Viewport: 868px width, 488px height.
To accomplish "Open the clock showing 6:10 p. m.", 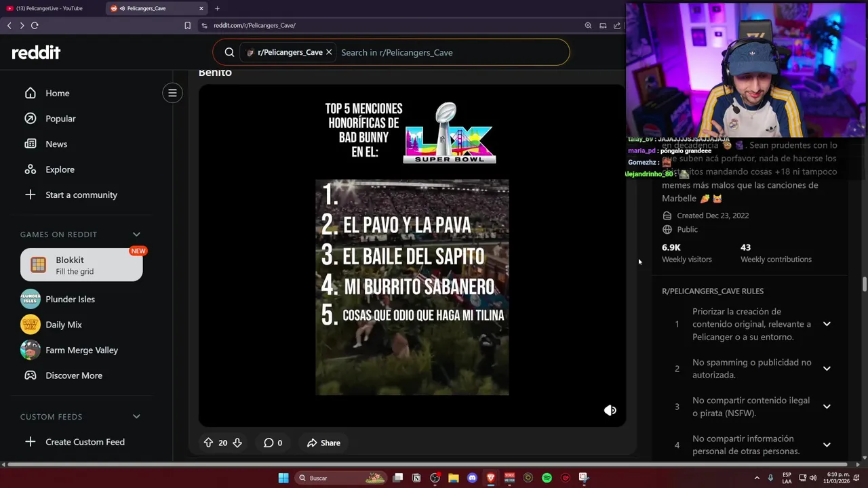I will click(836, 478).
